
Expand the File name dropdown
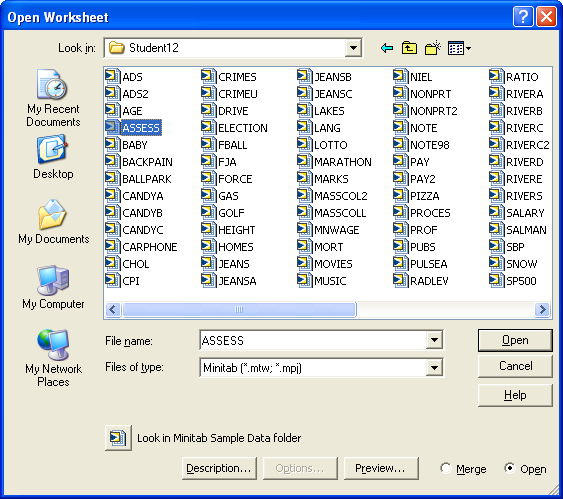[x=434, y=340]
